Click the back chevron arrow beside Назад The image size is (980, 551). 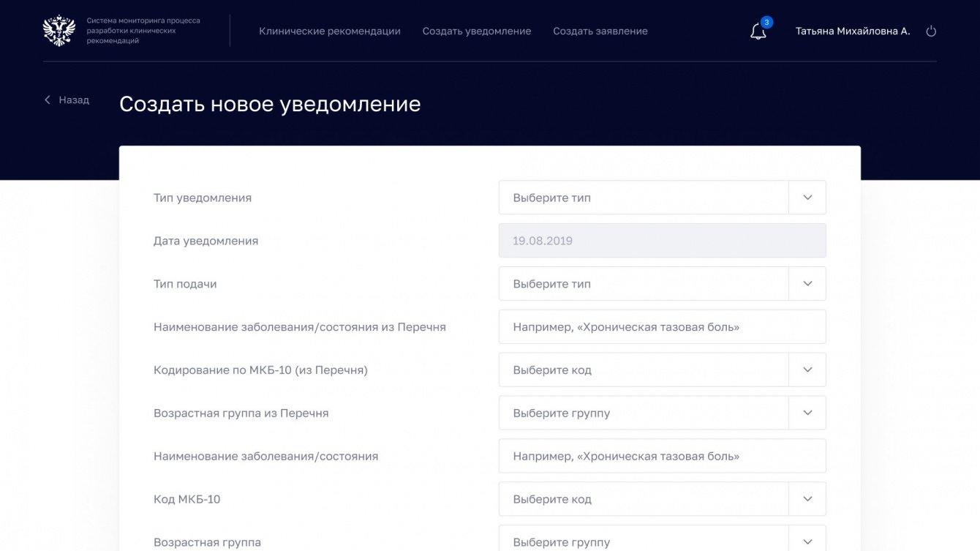[48, 100]
